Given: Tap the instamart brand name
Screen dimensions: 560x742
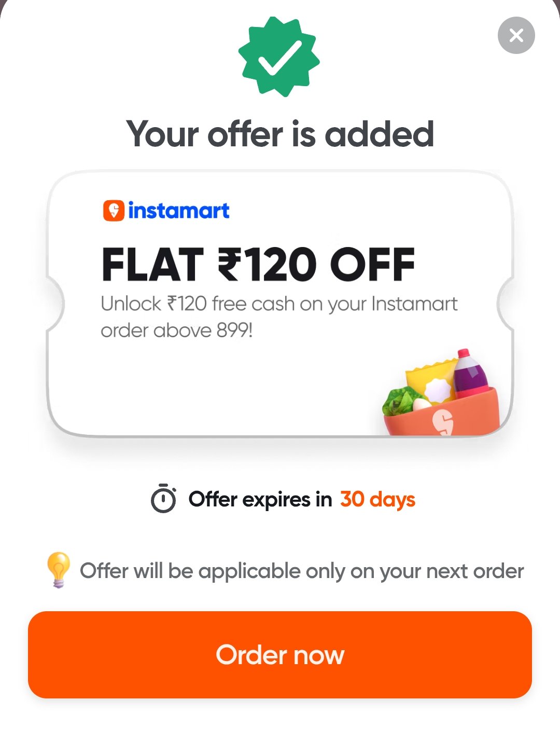Looking at the screenshot, I should click(179, 211).
